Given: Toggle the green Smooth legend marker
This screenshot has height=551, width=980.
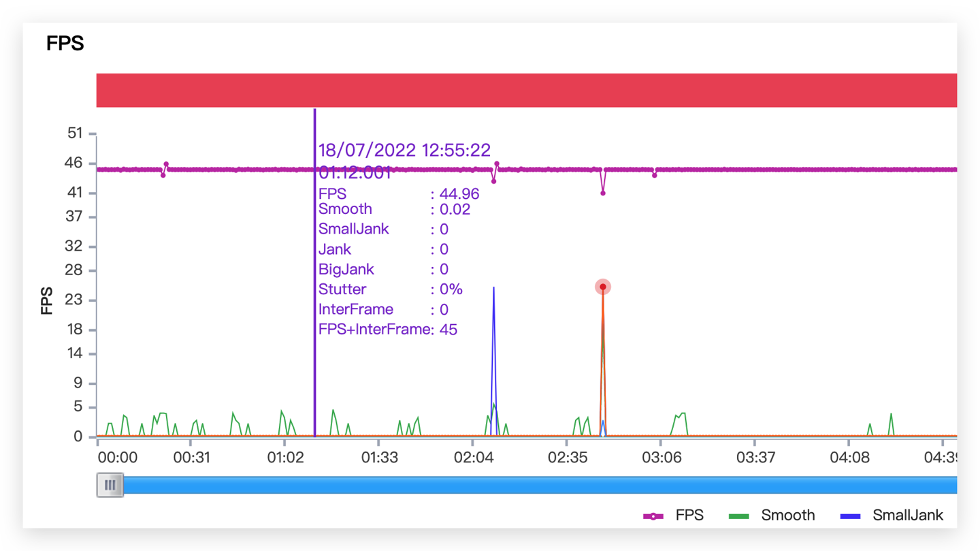Looking at the screenshot, I should [738, 516].
